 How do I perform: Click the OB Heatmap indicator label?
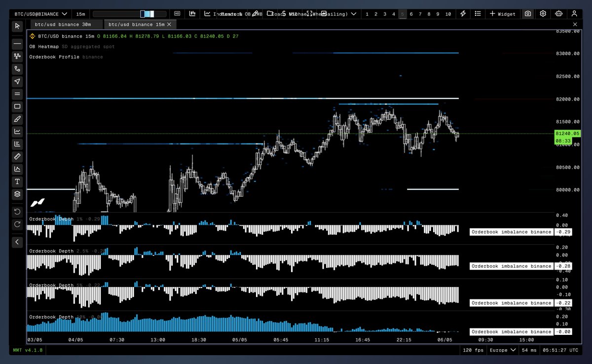pos(44,46)
